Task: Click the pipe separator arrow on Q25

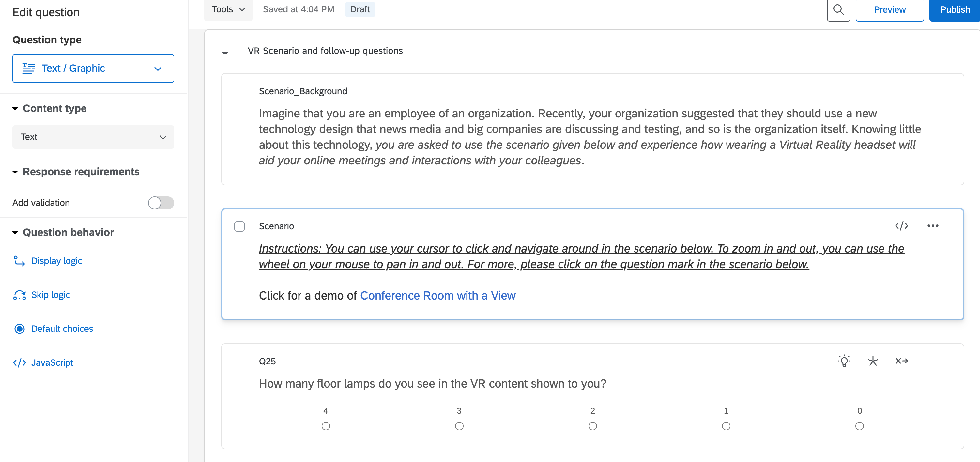Action: pos(902,360)
